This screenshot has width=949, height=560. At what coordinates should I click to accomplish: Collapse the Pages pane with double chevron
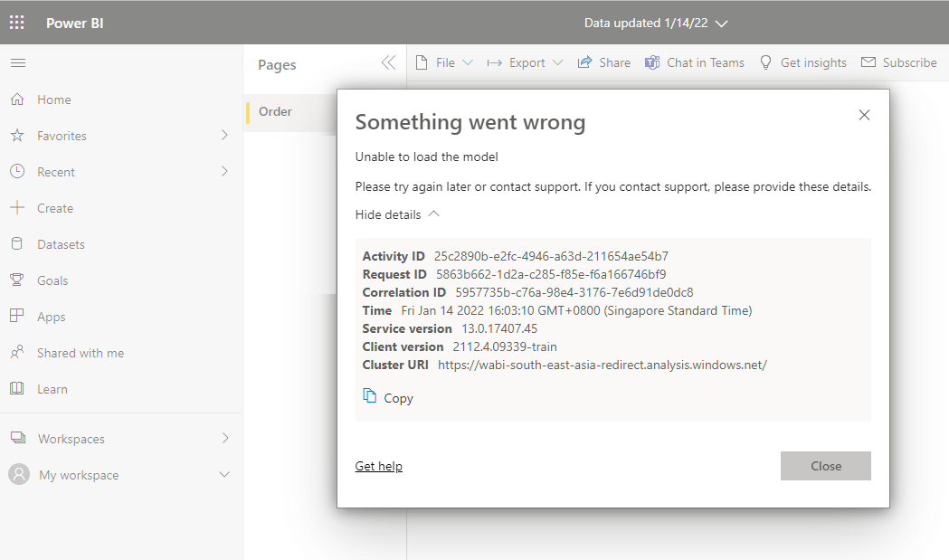coord(388,62)
